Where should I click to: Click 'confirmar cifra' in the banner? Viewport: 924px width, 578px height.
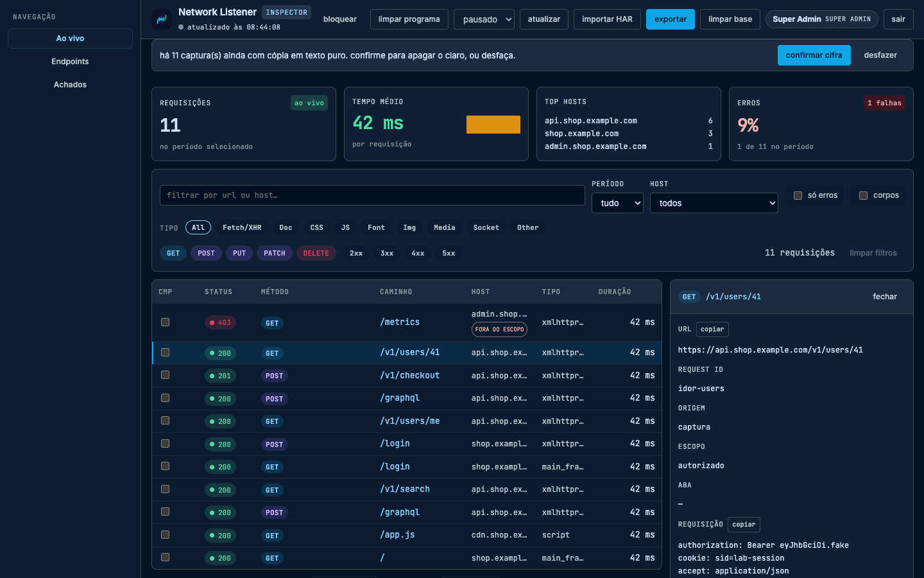[x=814, y=55]
